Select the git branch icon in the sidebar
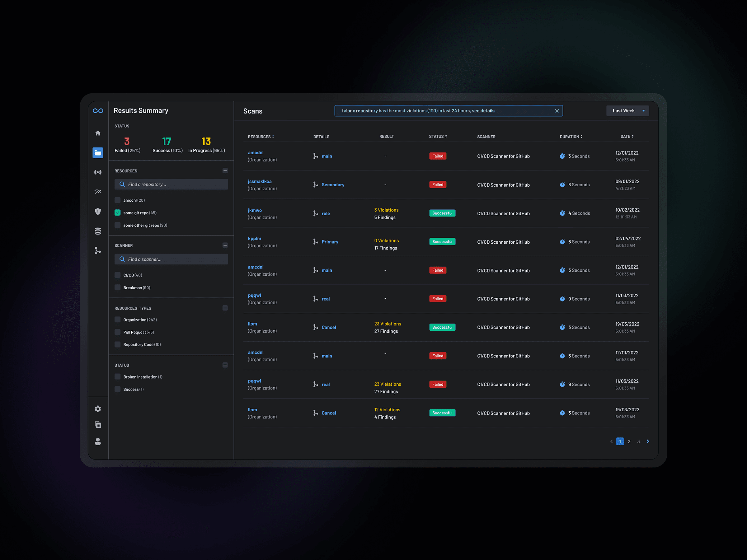This screenshot has width=747, height=560. (98, 250)
